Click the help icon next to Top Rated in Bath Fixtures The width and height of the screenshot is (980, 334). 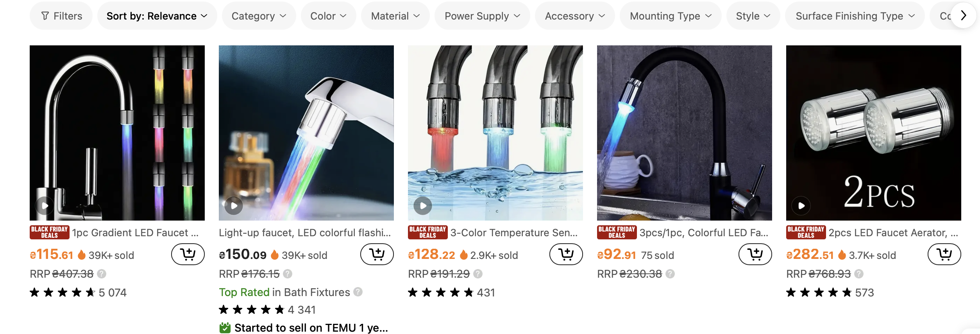(358, 292)
